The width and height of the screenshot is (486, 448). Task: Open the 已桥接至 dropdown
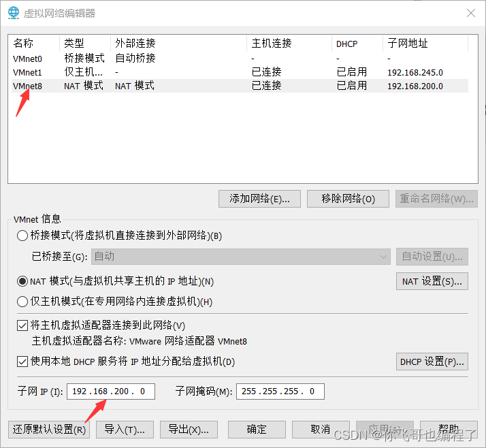[x=241, y=257]
